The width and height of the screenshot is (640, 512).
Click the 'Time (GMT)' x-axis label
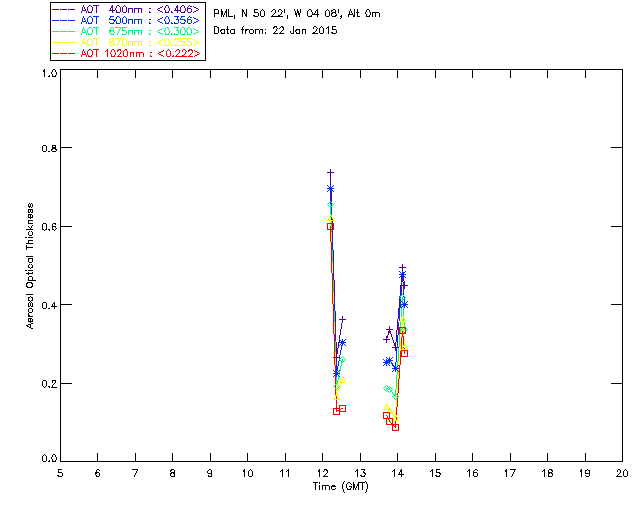[x=341, y=487]
